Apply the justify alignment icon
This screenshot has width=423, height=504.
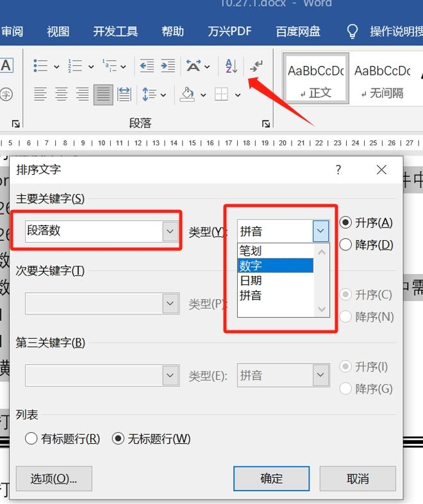click(x=103, y=95)
